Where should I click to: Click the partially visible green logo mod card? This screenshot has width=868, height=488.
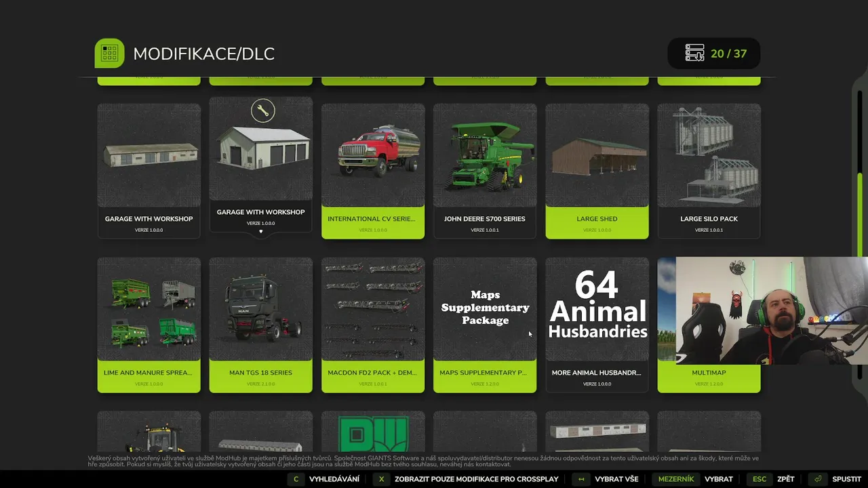click(373, 432)
